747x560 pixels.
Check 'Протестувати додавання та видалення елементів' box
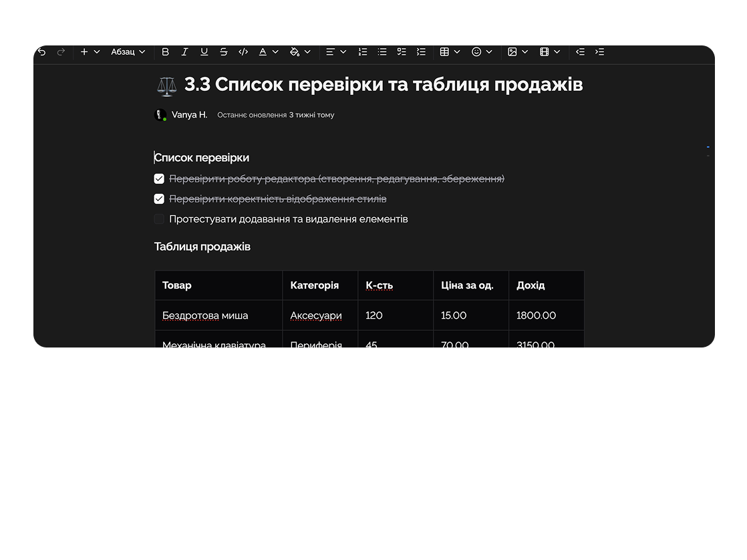pyautogui.click(x=159, y=219)
